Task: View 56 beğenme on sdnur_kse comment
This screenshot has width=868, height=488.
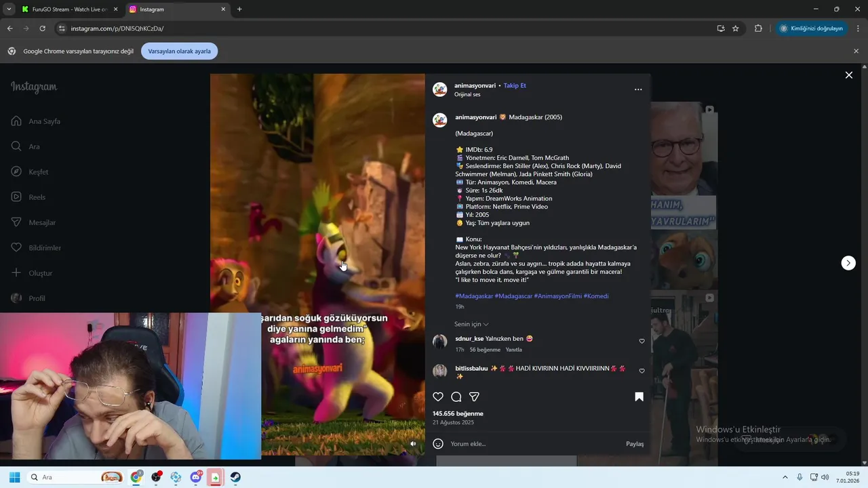Action: (485, 350)
